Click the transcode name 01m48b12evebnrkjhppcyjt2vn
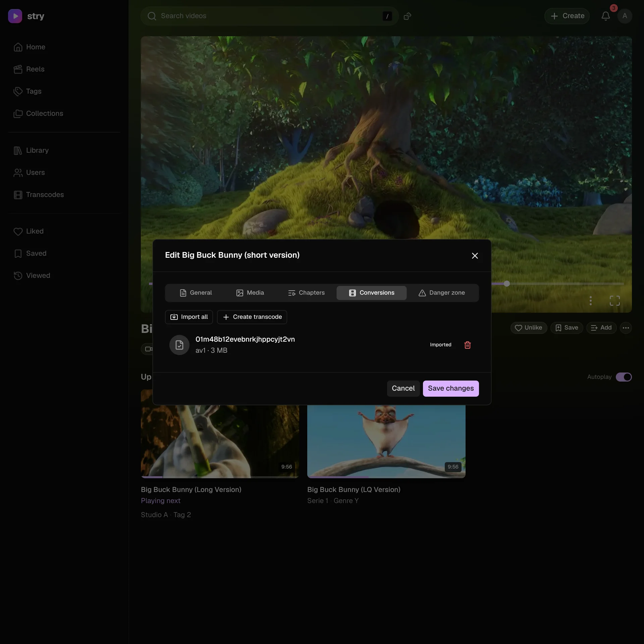Image resolution: width=644 pixels, height=644 pixels. (x=245, y=339)
